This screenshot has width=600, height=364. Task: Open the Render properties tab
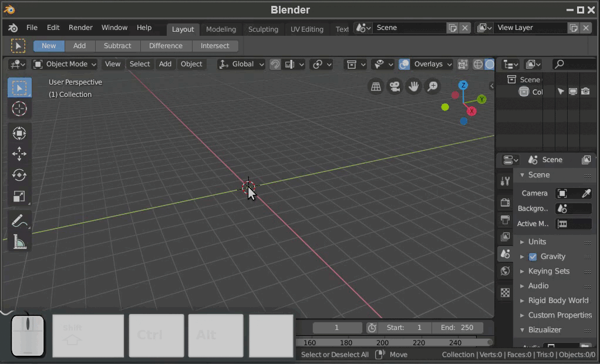click(x=505, y=203)
